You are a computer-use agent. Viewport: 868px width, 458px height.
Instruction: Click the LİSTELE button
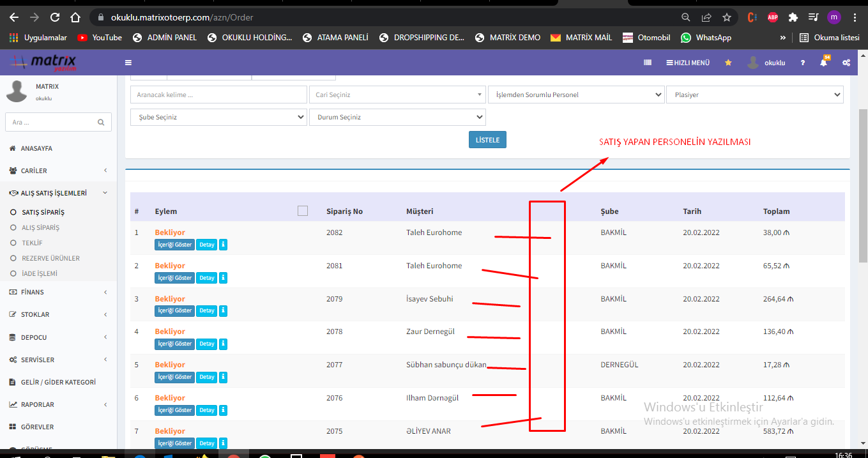click(487, 140)
